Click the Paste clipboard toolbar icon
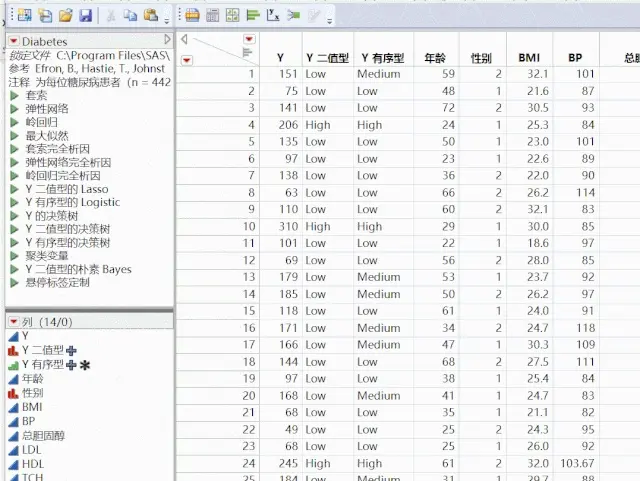The image size is (640, 481). point(151,16)
